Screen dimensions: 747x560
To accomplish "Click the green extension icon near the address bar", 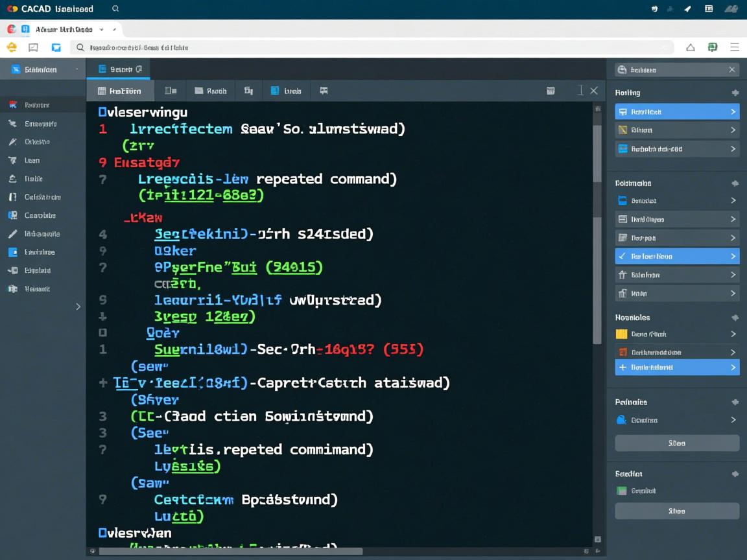I will tap(713, 47).
